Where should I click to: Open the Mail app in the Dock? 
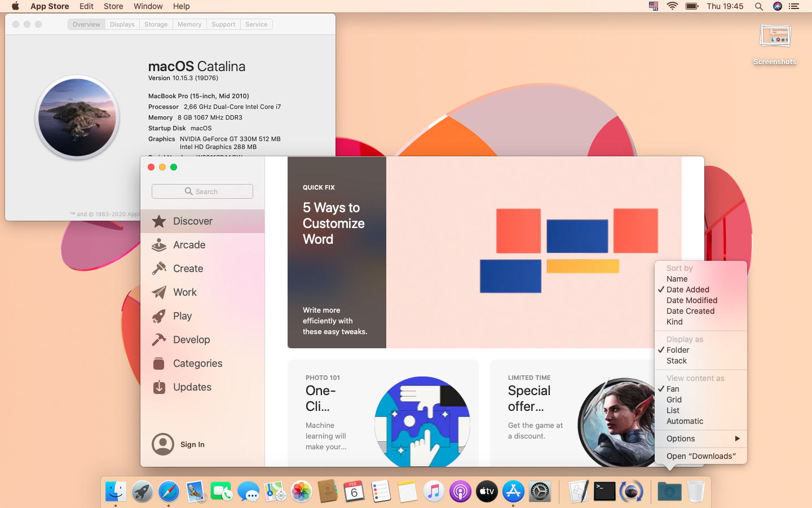(x=195, y=492)
